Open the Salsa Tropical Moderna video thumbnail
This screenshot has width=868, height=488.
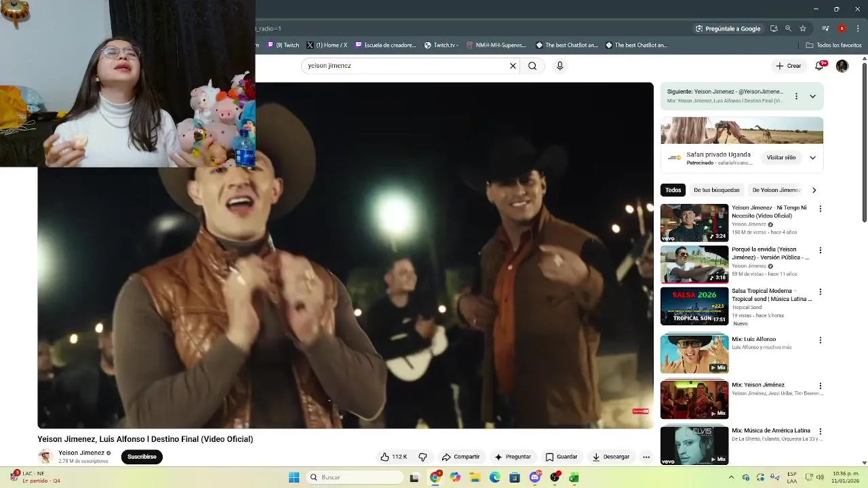pyautogui.click(x=694, y=306)
